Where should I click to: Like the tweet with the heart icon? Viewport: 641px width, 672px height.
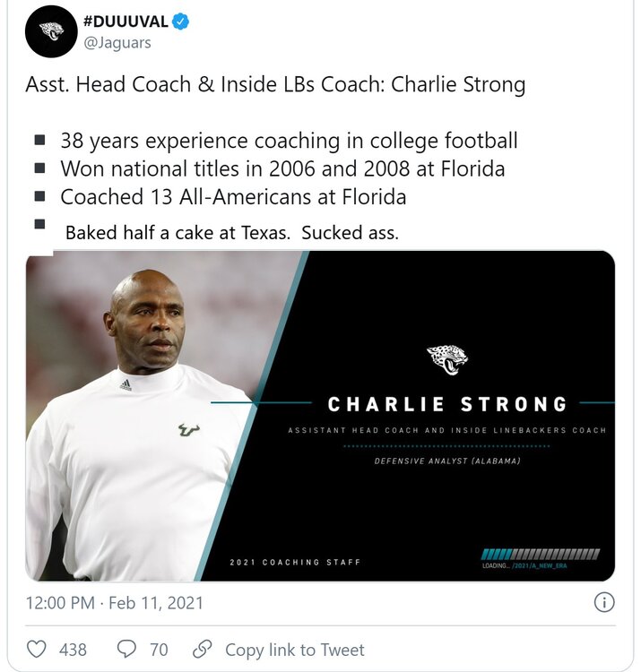point(37,650)
